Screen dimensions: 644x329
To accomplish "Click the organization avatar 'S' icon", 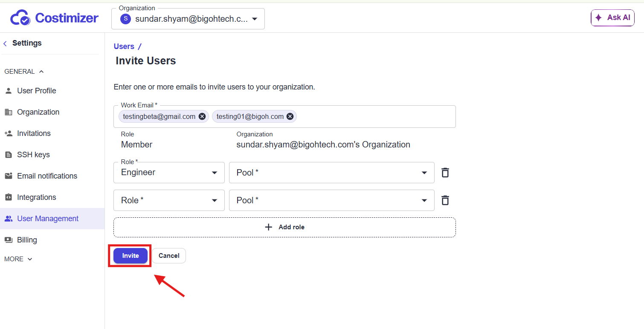I will [125, 19].
